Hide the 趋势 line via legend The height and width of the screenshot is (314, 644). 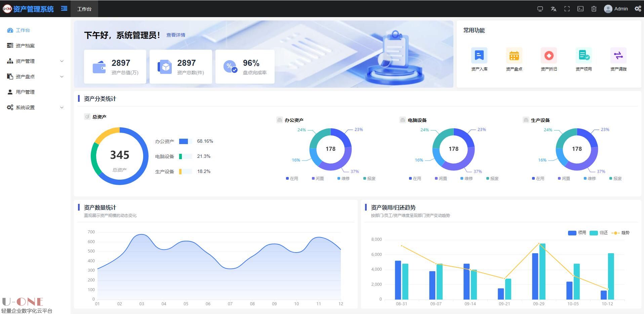tap(620, 233)
